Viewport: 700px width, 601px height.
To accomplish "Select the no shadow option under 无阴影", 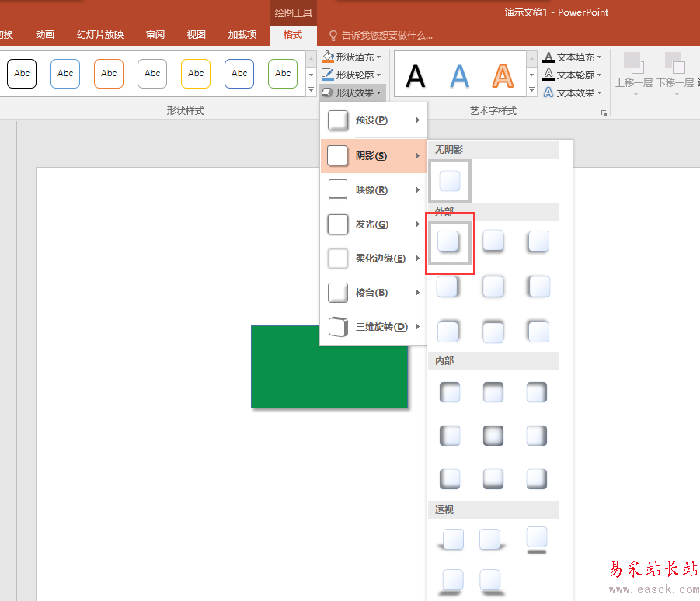I will point(450,181).
